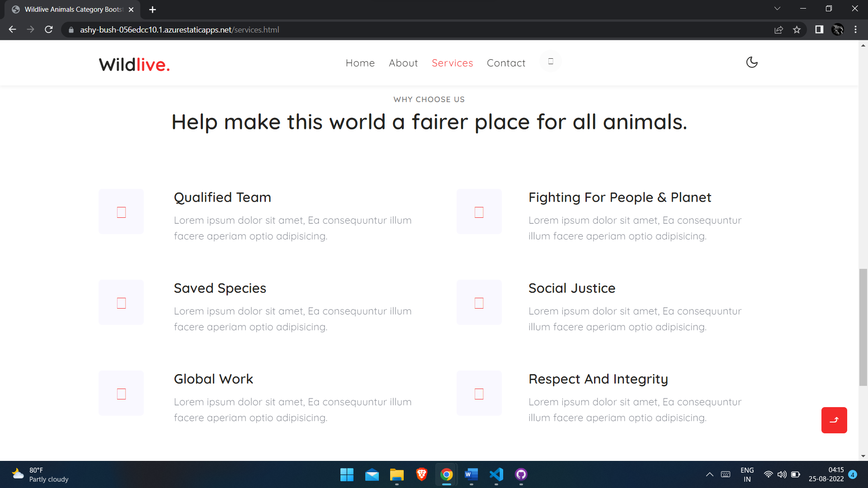
Task: Open GitHub Desktop from taskbar
Action: point(521,474)
